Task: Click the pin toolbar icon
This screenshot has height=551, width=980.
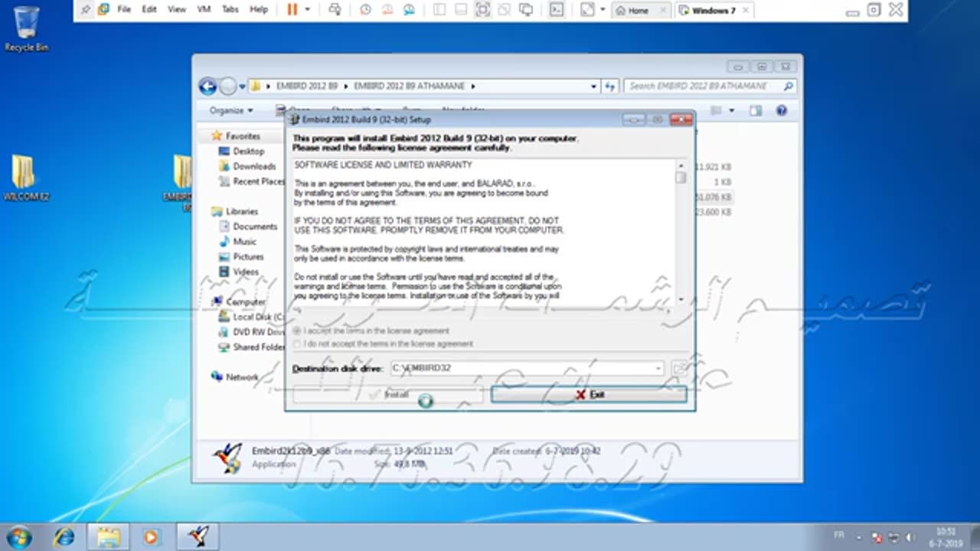Action: pos(86,10)
